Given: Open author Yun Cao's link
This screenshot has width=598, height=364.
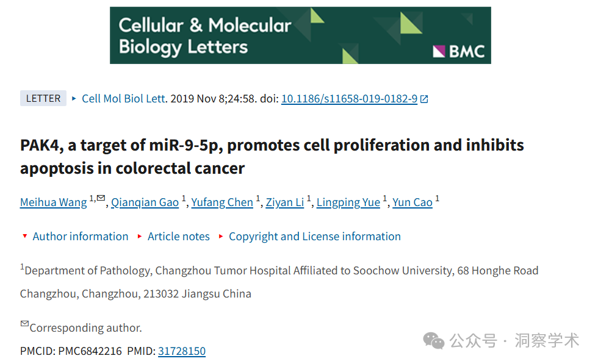Looking at the screenshot, I should (412, 202).
